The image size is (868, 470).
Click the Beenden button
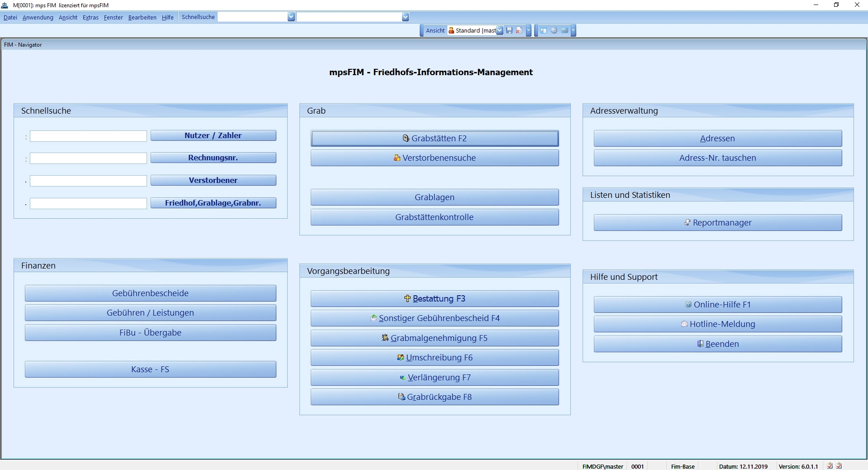coord(718,344)
